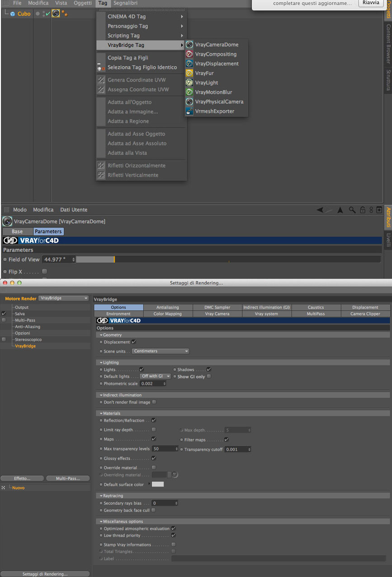Open the Segnalibri menu
This screenshot has height=577, width=392.
point(126,3)
